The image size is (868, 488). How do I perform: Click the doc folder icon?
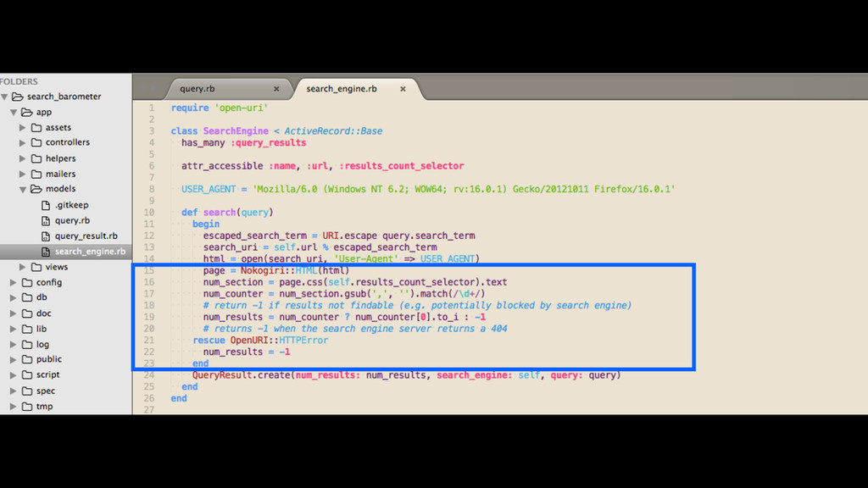(27, 313)
